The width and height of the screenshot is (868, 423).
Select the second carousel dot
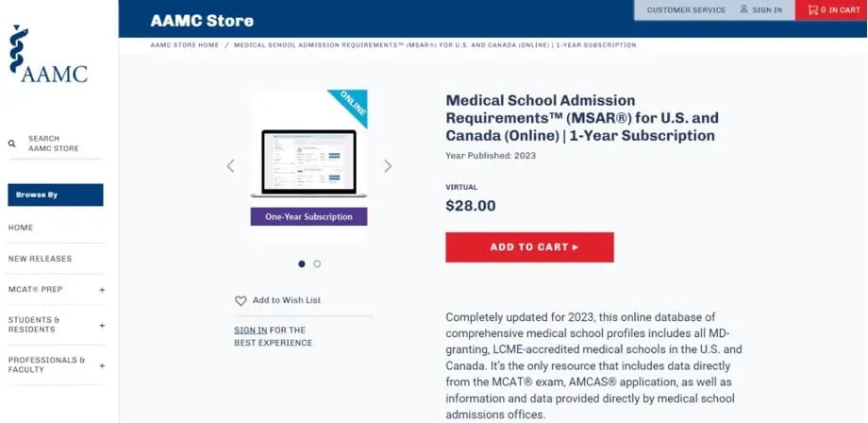pos(317,264)
